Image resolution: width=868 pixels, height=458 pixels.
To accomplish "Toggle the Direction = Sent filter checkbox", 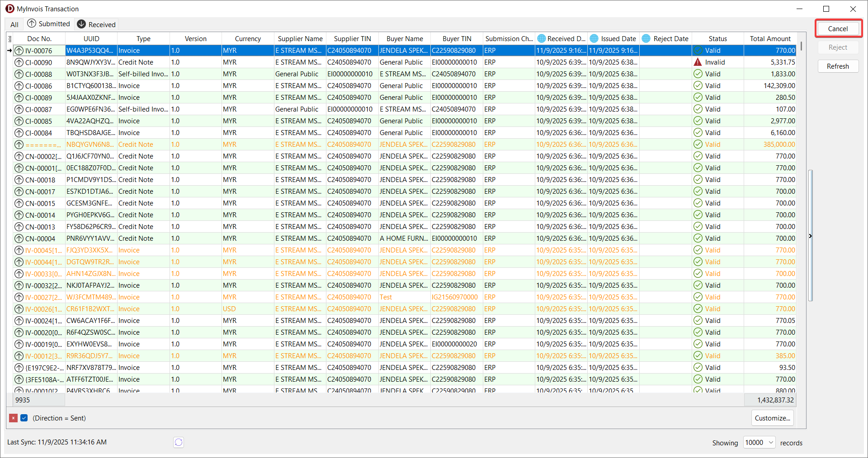I will click(x=24, y=418).
